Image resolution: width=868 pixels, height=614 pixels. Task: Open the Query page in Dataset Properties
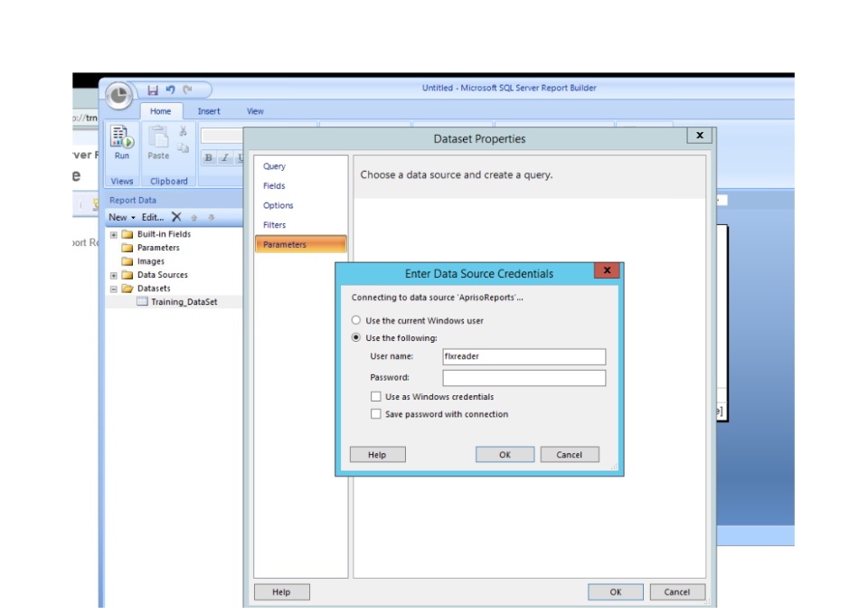pos(300,166)
